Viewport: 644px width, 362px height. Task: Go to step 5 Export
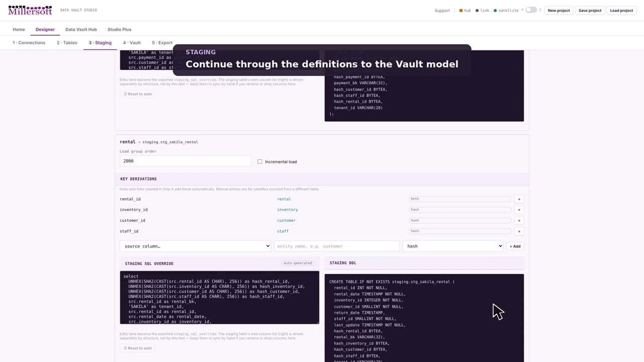click(x=162, y=43)
